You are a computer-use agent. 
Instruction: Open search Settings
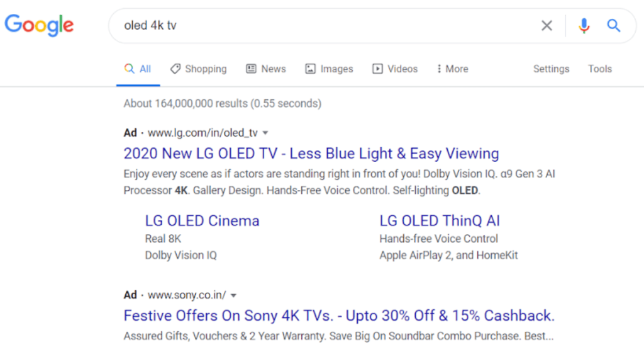click(551, 69)
